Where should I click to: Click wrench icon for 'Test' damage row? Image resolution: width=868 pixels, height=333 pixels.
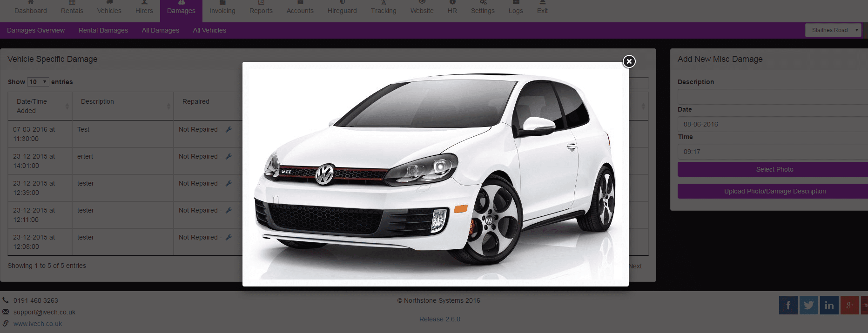coord(229,129)
